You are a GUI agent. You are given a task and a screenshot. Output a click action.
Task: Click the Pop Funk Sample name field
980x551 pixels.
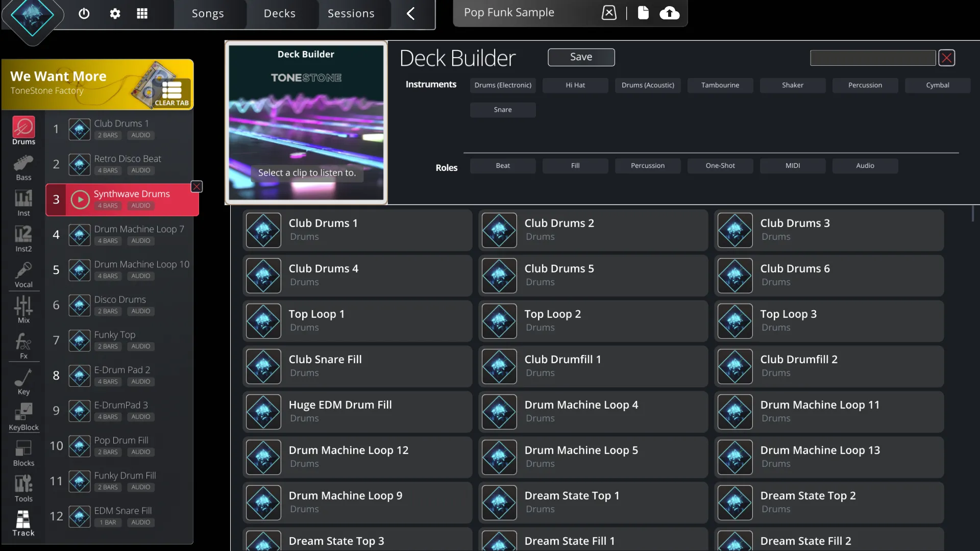click(x=526, y=13)
